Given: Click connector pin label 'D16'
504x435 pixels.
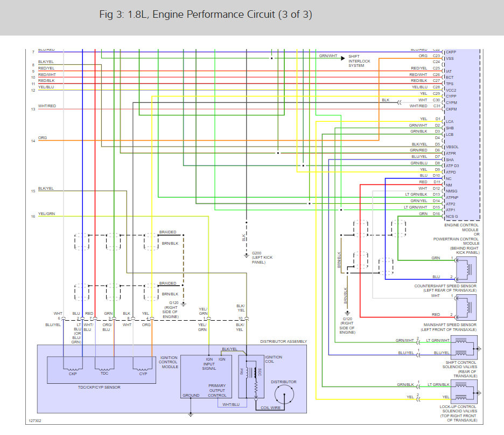Looking at the screenshot, I should pos(436,213).
